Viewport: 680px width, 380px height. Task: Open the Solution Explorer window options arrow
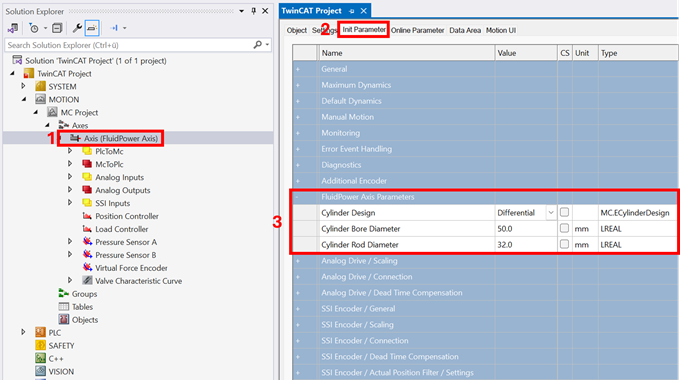(x=242, y=11)
